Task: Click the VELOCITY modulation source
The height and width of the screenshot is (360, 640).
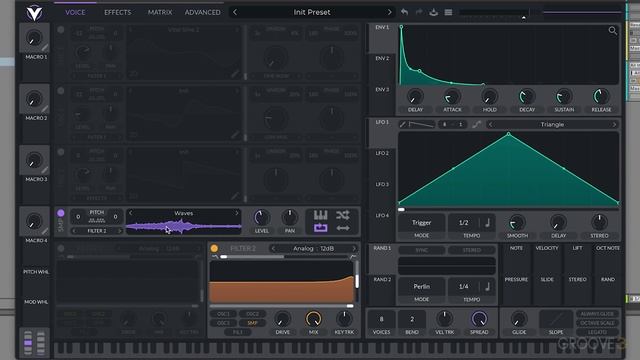Action: 547,248
